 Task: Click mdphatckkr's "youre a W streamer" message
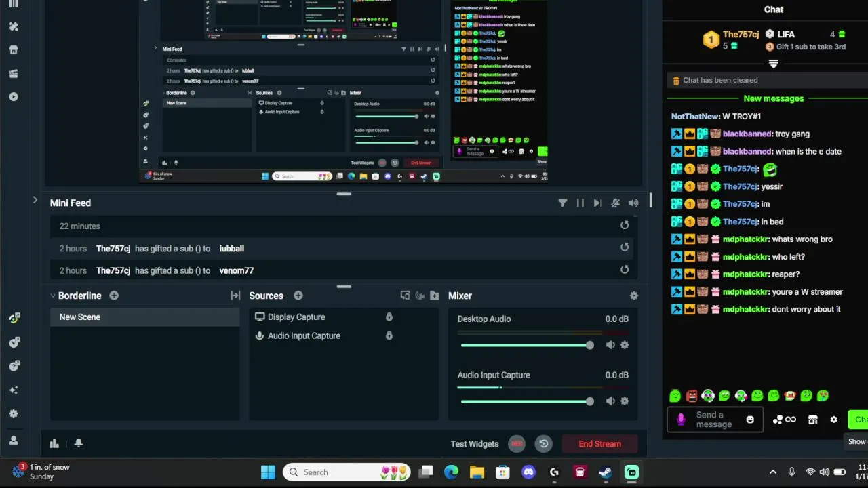[757, 292]
